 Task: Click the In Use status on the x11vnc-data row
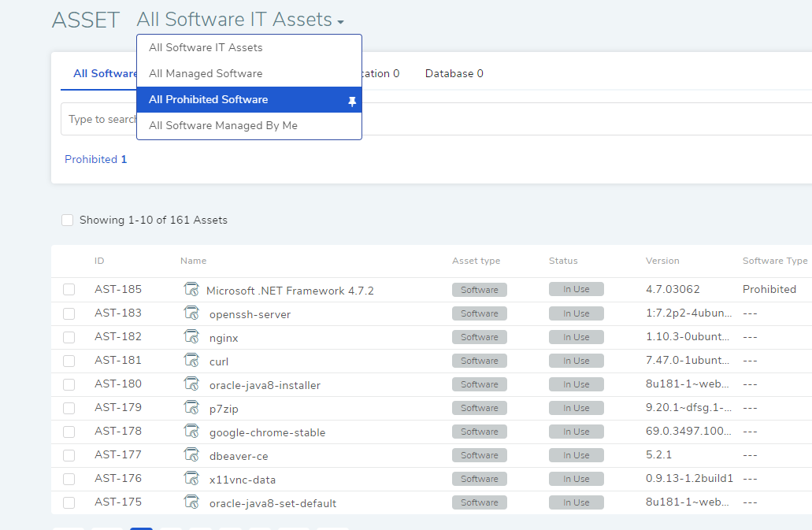(577, 479)
